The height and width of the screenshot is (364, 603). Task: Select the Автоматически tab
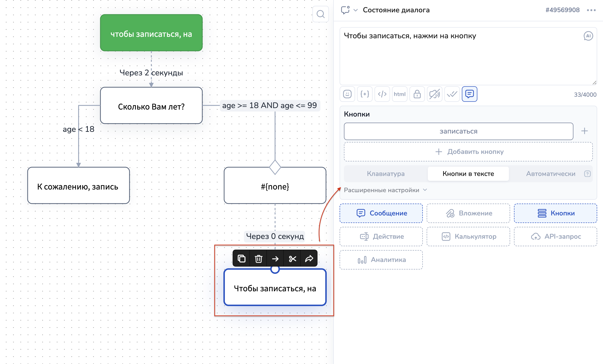click(550, 174)
